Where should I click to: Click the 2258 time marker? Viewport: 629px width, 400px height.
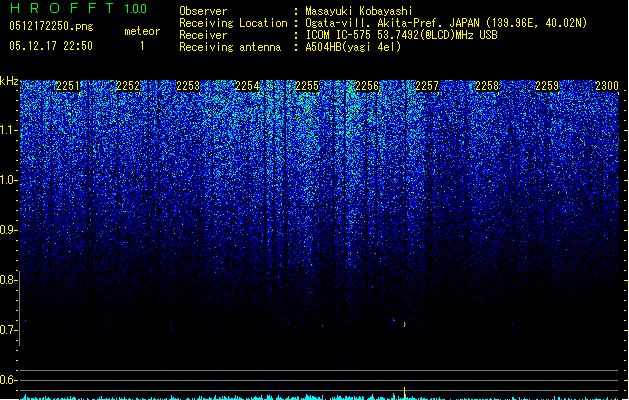point(487,86)
